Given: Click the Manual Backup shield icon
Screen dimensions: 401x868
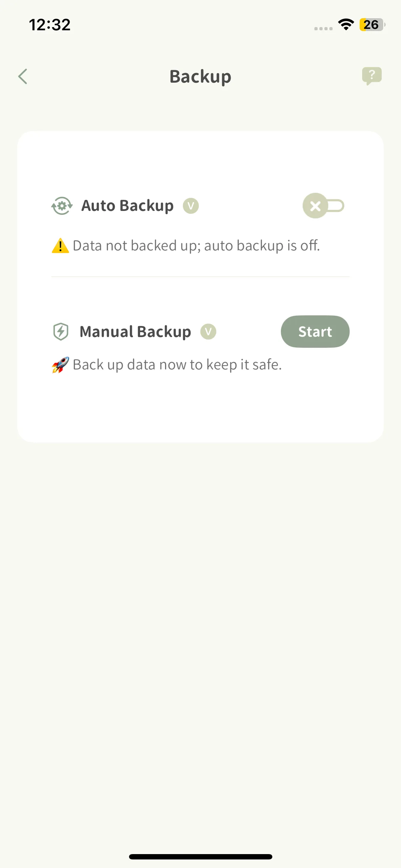Looking at the screenshot, I should point(61,332).
